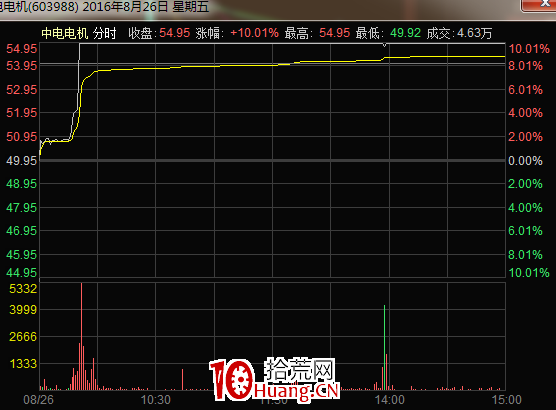Click the 最低 value 49.92
The height and width of the screenshot is (410, 556).
tap(405, 33)
